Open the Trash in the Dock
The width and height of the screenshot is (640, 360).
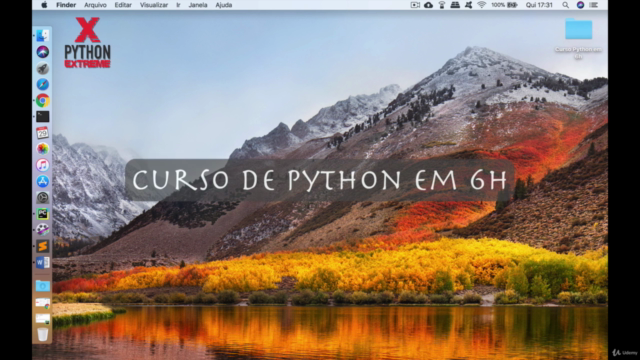(x=42, y=334)
